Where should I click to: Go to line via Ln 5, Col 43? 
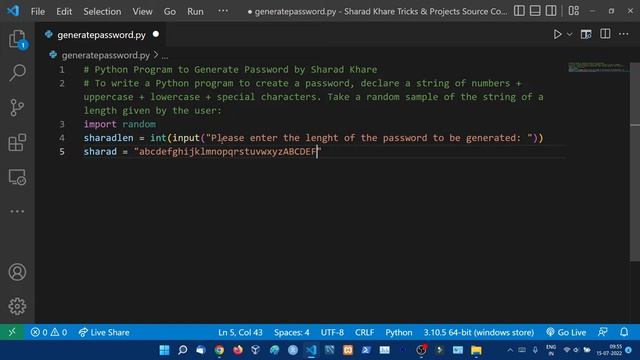pos(240,332)
